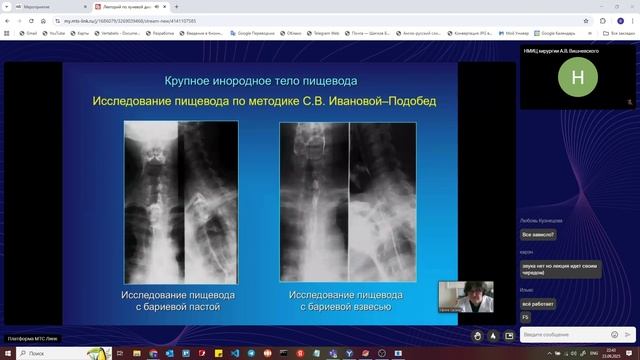Viewport: 640px width, 360px height.
Task: Open the yellow sticky notes taskbar app
Action: tap(218, 353)
